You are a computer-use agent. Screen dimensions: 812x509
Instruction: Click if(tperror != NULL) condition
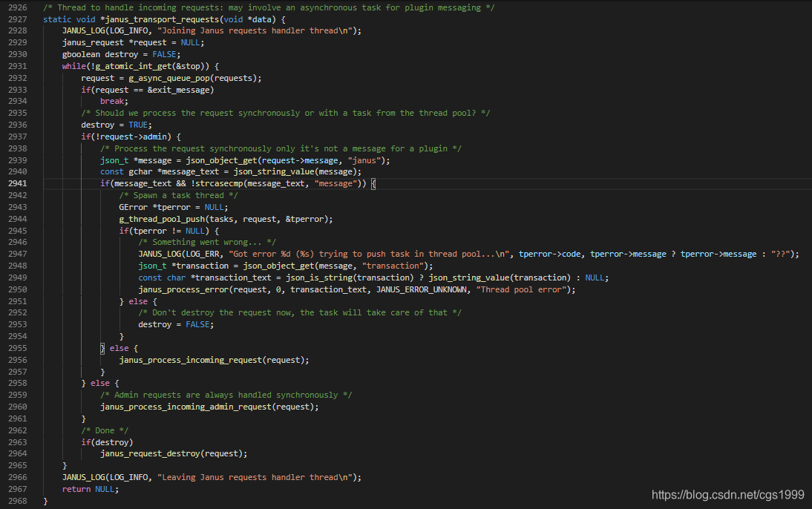tap(164, 231)
